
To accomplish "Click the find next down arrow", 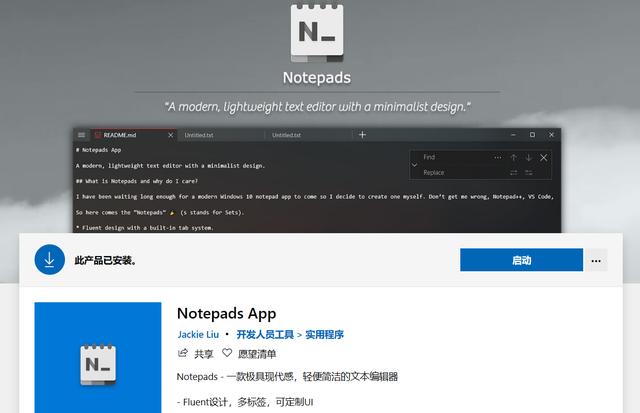I will [529, 158].
